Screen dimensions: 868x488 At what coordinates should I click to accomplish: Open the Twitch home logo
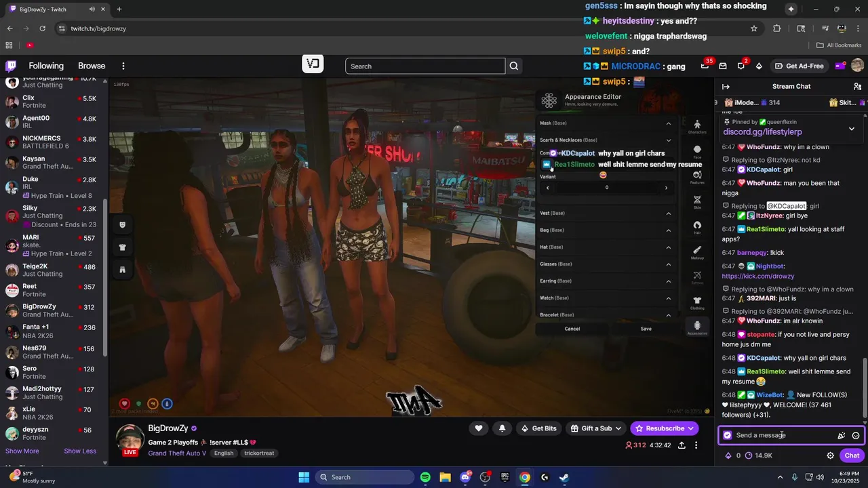pyautogui.click(x=11, y=66)
